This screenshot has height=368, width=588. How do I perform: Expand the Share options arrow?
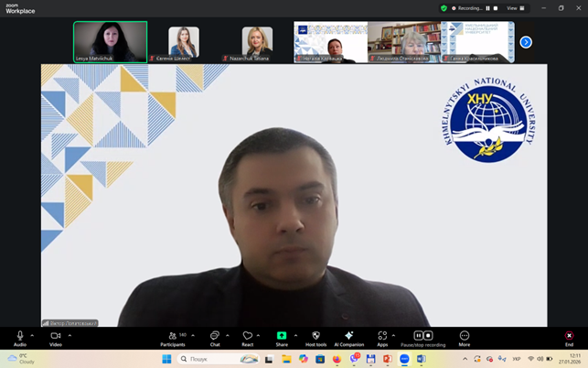294,335
